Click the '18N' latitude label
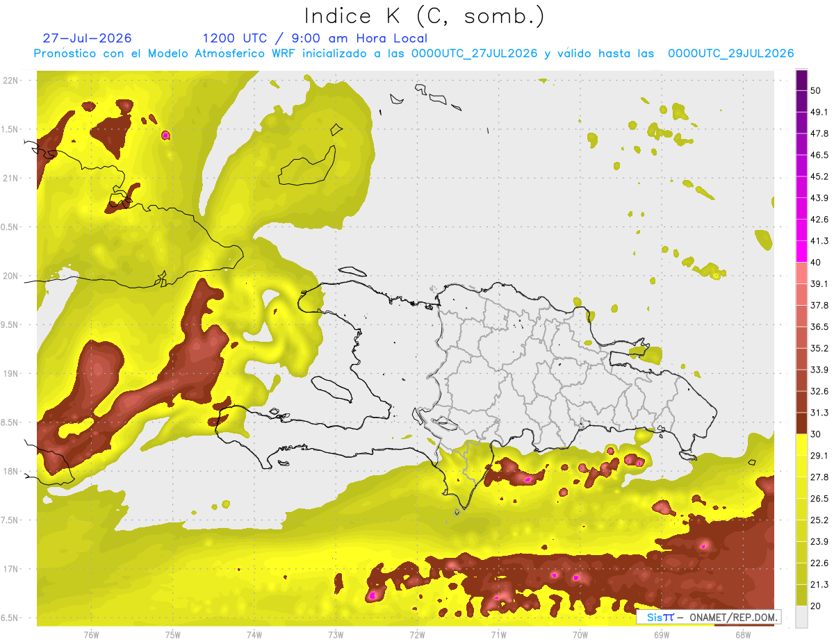This screenshot has width=834, height=644. pyautogui.click(x=10, y=472)
